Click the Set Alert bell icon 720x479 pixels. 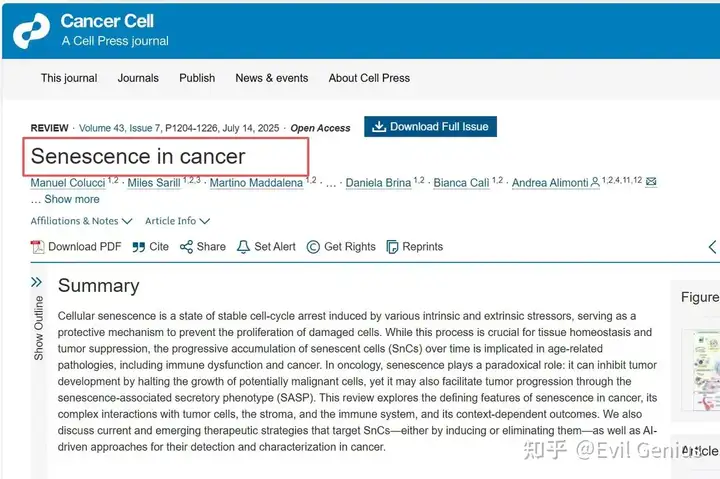[243, 247]
